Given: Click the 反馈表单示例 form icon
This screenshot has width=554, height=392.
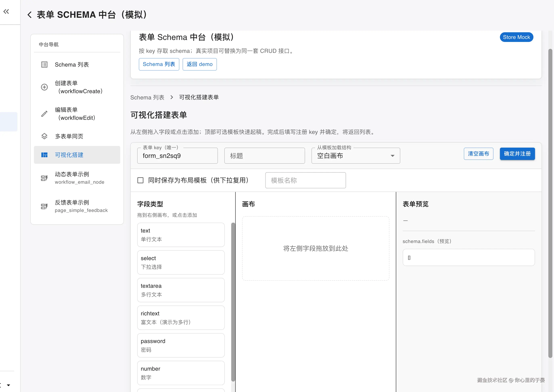Looking at the screenshot, I should coord(44,206).
